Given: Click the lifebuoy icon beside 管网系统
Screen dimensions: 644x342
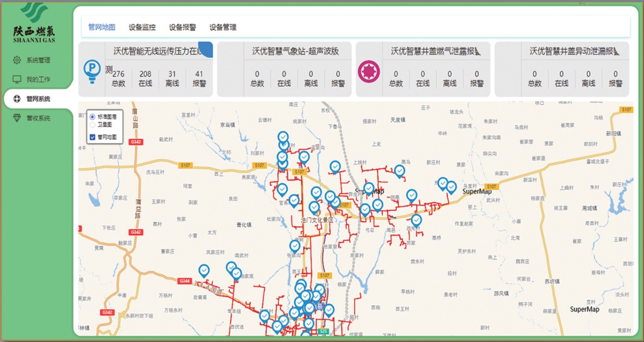Looking at the screenshot, I should pos(17,99).
